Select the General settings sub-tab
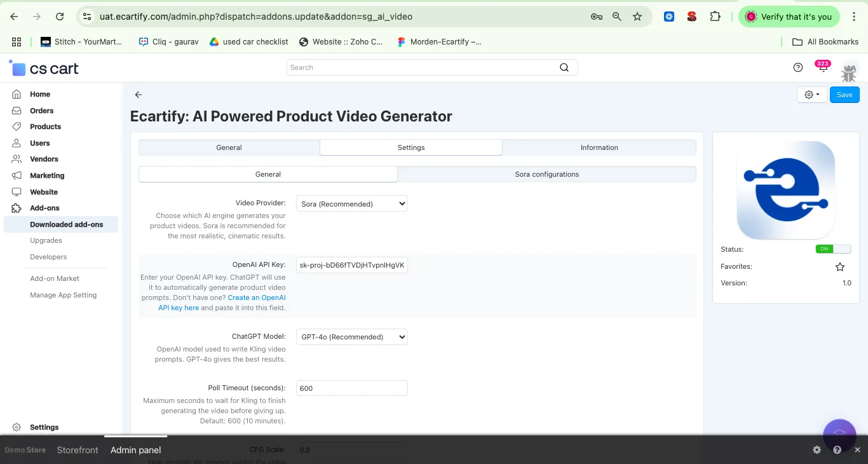Image resolution: width=868 pixels, height=464 pixels. (x=268, y=174)
